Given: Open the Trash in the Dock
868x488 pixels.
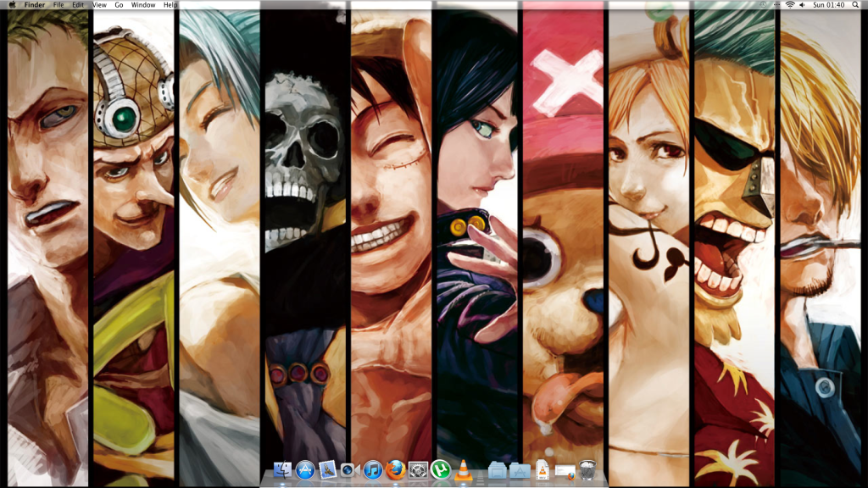Looking at the screenshot, I should pos(588,469).
